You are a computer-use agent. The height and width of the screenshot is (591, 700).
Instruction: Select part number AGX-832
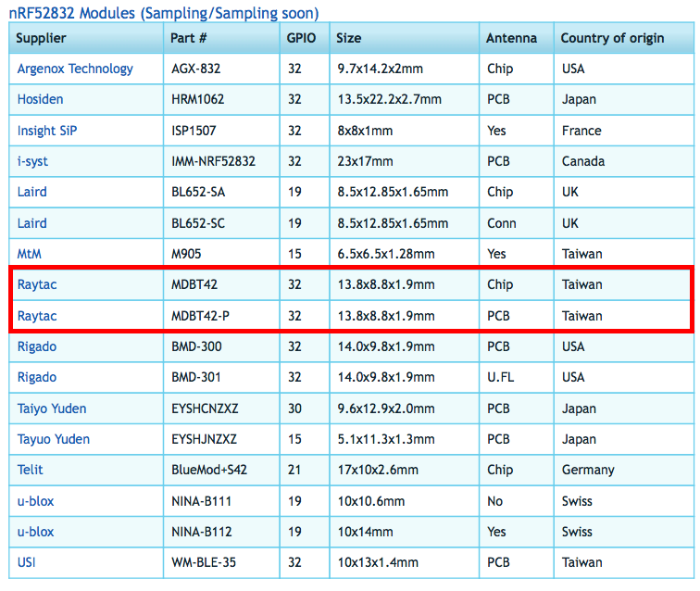(x=196, y=69)
